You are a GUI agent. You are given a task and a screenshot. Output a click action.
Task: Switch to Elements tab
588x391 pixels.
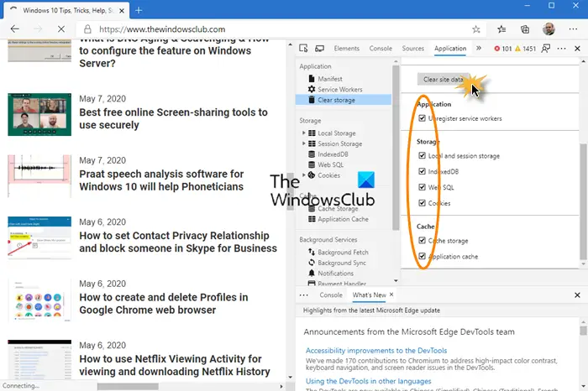[346, 49]
